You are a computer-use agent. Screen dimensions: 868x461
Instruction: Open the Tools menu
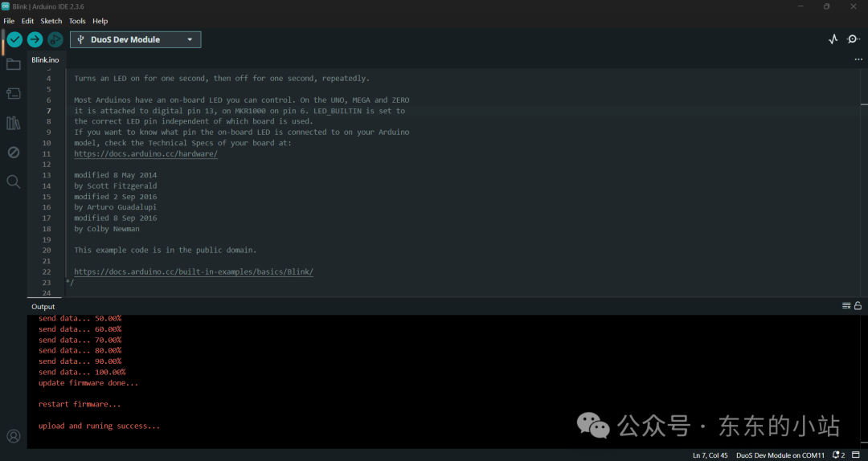[x=77, y=21]
